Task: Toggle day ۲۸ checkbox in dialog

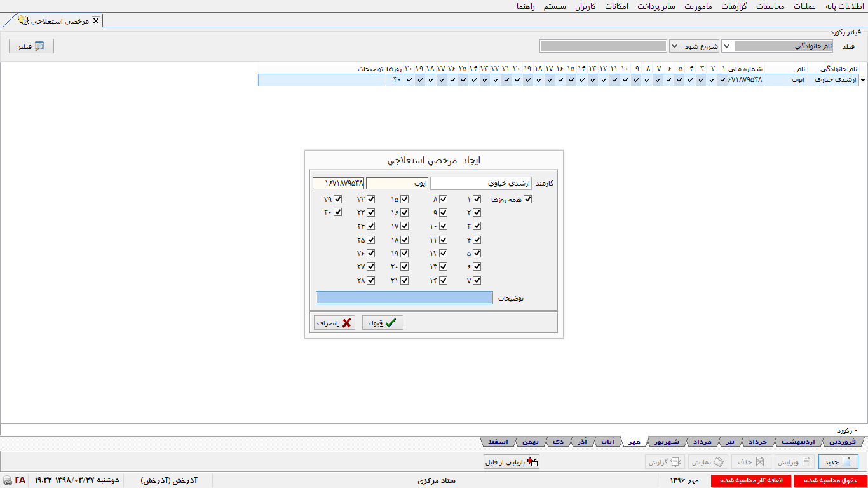Action: 371,280
